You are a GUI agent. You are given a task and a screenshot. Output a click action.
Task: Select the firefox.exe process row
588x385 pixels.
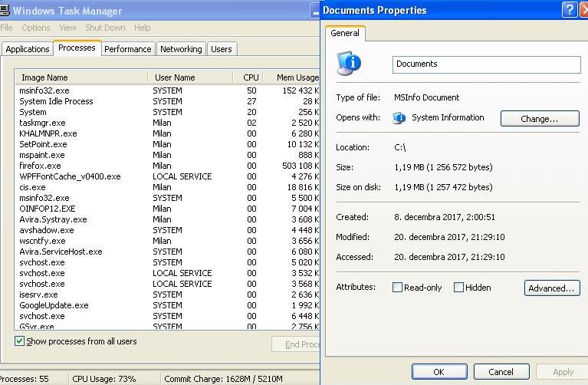(x=40, y=166)
